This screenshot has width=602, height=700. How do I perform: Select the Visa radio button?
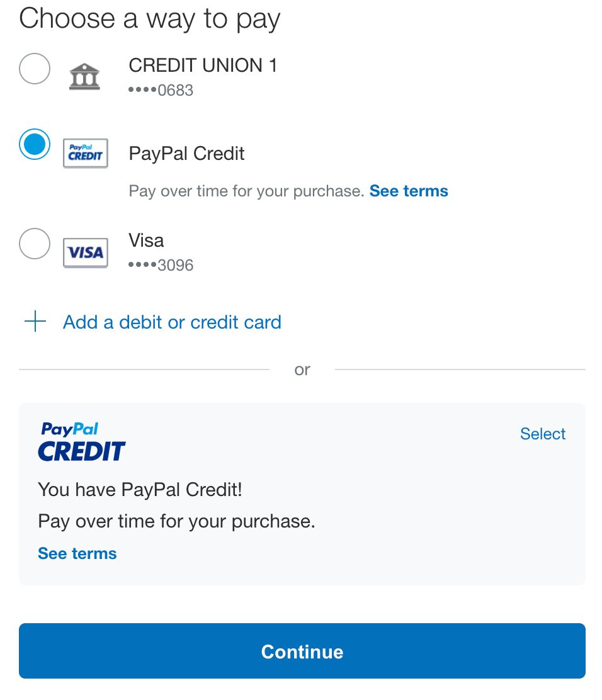point(35,244)
